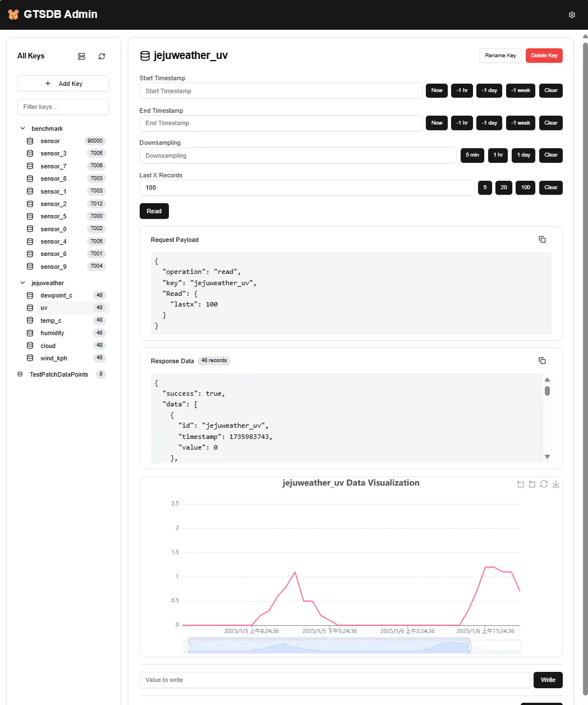This screenshot has width=588, height=705.
Task: Click Response Data scroll down arrow
Action: point(547,457)
